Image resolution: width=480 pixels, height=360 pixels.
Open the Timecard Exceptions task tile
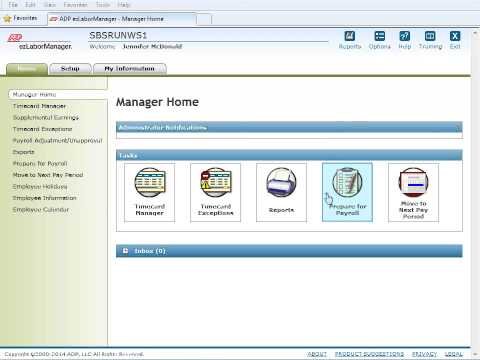(x=215, y=192)
